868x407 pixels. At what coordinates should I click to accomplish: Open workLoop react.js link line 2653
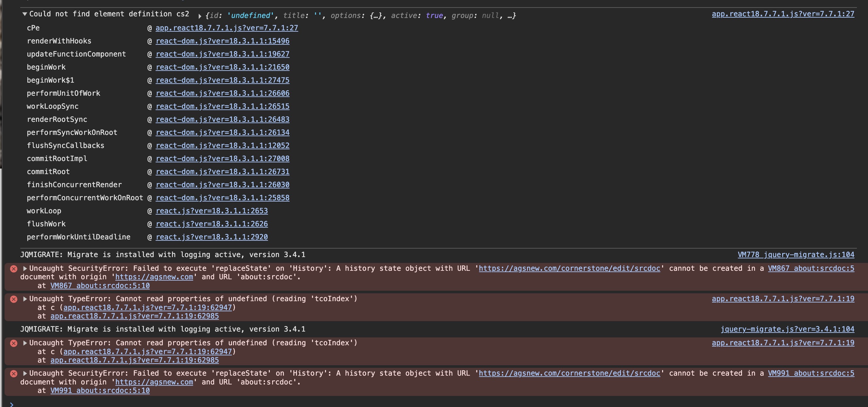point(211,211)
